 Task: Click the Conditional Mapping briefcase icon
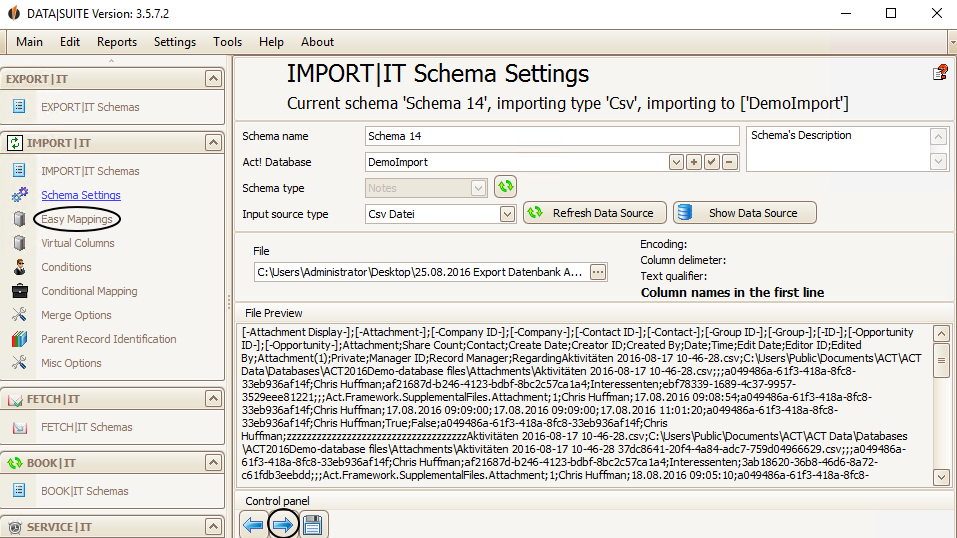20,291
